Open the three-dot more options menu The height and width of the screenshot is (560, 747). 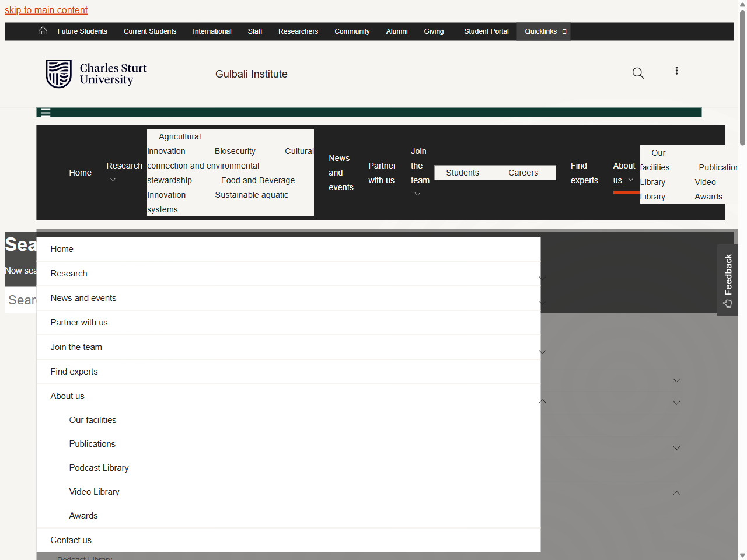[x=676, y=71]
